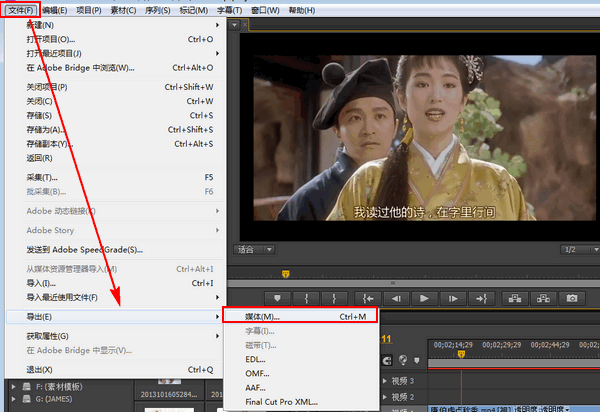The image size is (600, 412).
Task: Expand the 导出(E) submenu
Action: (x=116, y=317)
